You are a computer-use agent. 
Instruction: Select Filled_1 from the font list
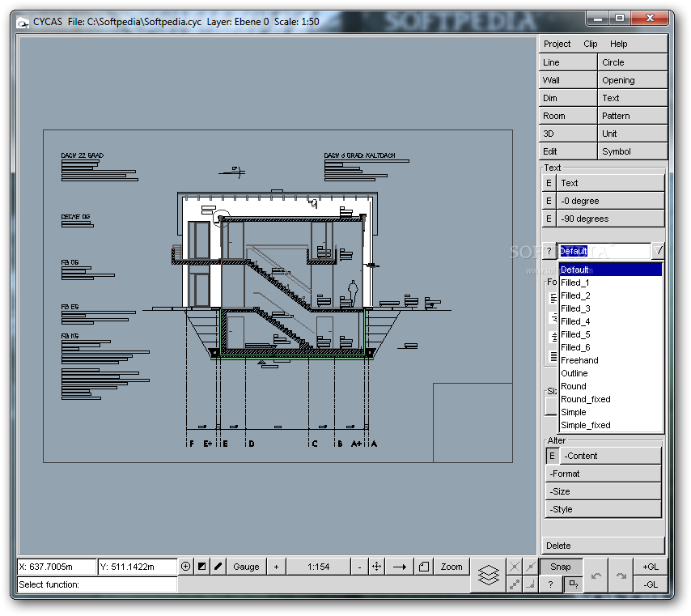coord(611,283)
